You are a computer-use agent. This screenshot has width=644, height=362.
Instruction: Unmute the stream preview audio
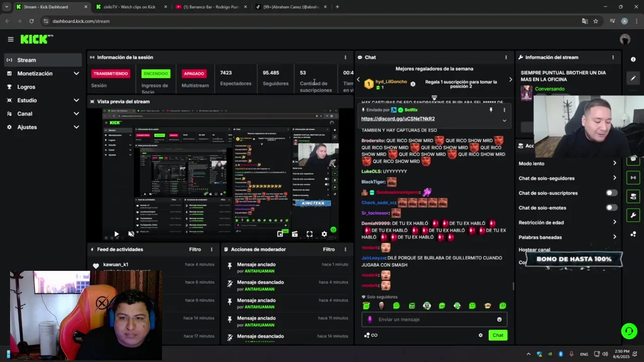(x=131, y=234)
